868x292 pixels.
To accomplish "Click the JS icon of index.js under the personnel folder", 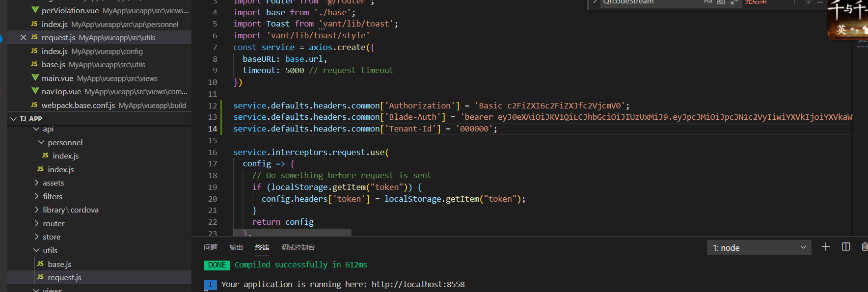I will [46, 156].
